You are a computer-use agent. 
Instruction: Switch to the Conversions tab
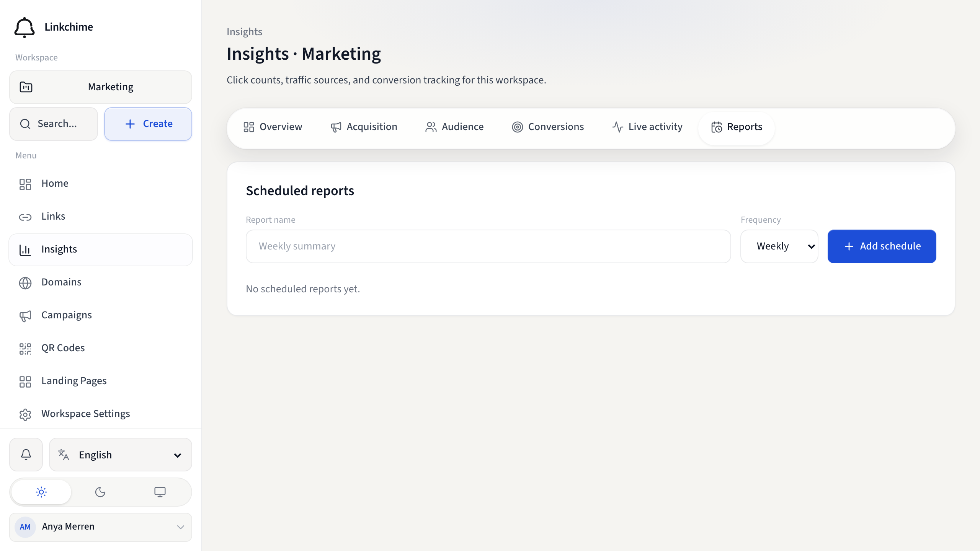pyautogui.click(x=548, y=127)
